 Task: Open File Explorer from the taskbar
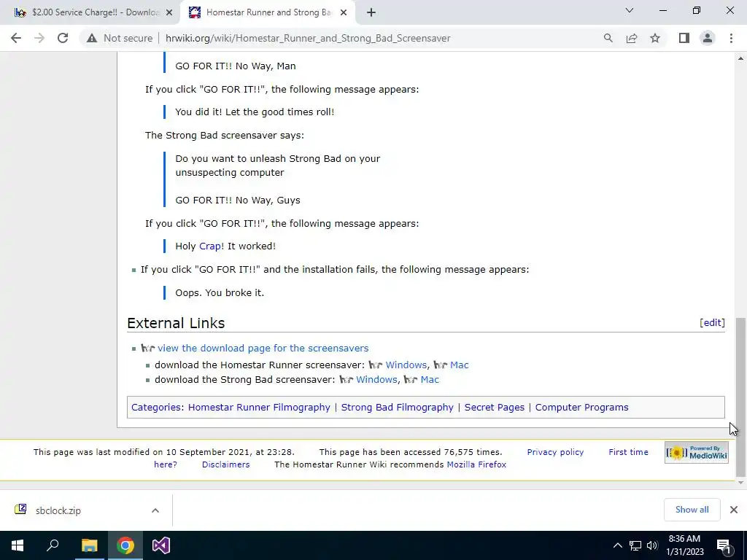[x=89, y=545]
